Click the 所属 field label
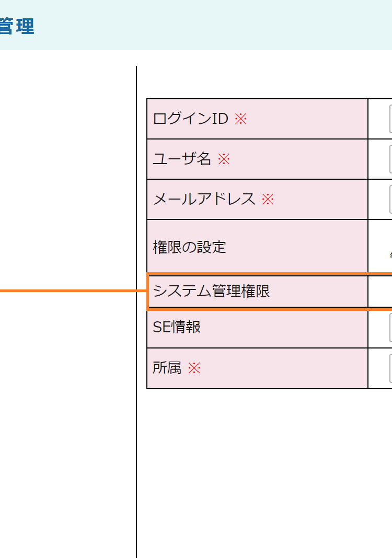The height and width of the screenshot is (558, 392). pyautogui.click(x=167, y=368)
